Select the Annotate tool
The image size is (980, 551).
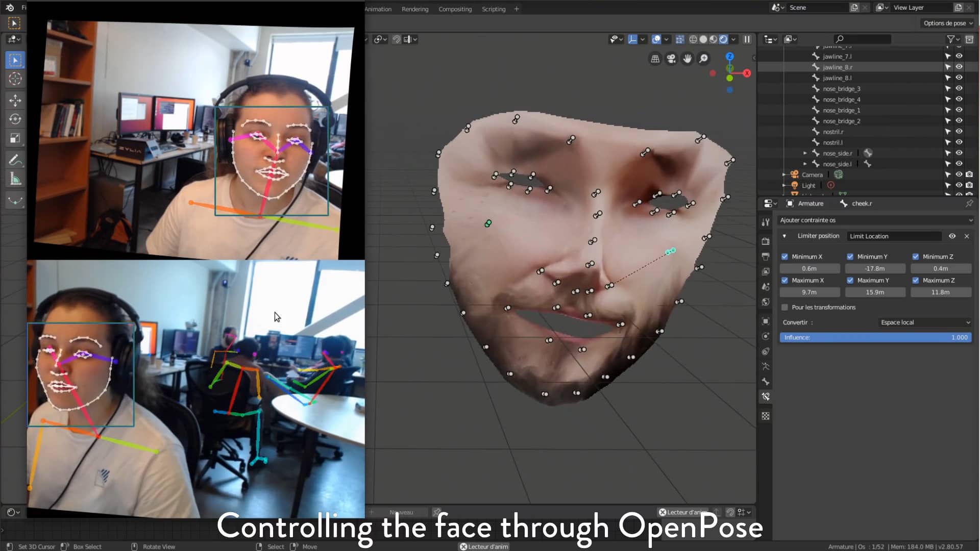[x=15, y=161]
